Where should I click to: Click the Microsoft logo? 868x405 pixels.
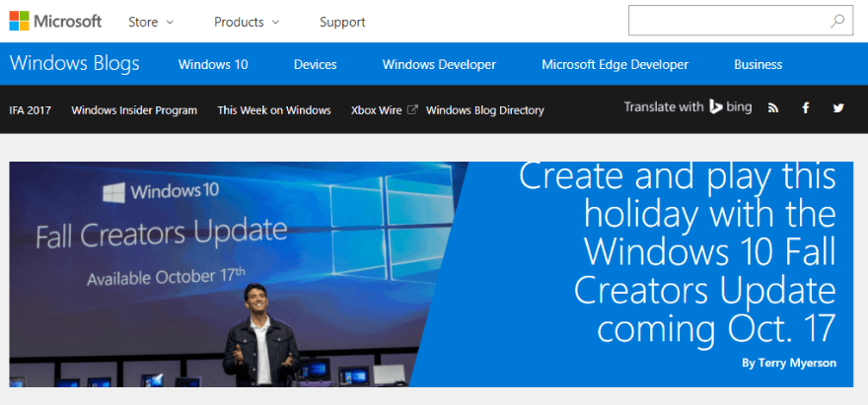(55, 21)
